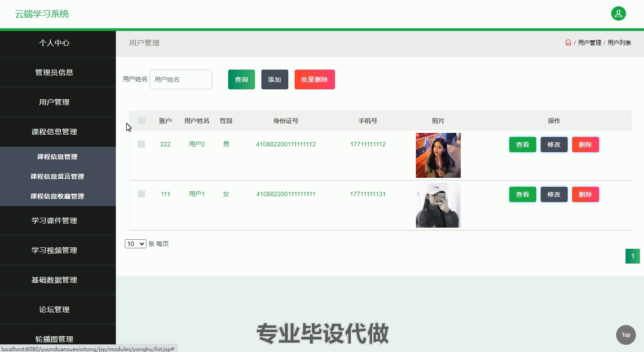Screen dimensions: 644x352
Task: Select ID number 410882200111111111
Action: pos(286,194)
